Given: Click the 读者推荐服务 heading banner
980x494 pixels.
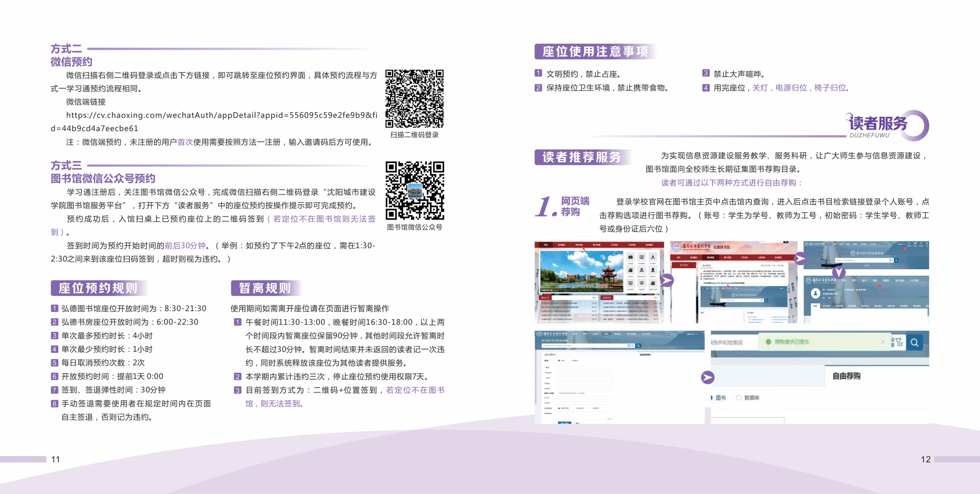Looking at the screenshot, I should coord(581,157).
